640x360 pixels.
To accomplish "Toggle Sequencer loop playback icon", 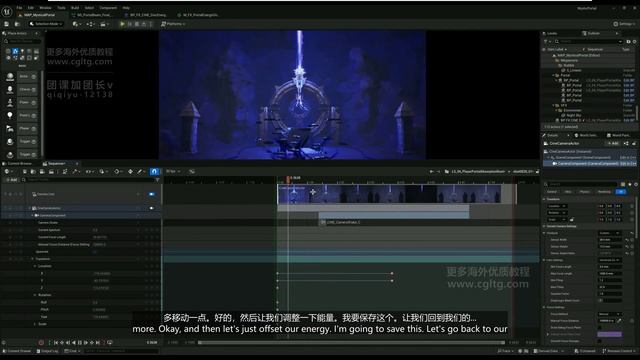I will pos(109,342).
